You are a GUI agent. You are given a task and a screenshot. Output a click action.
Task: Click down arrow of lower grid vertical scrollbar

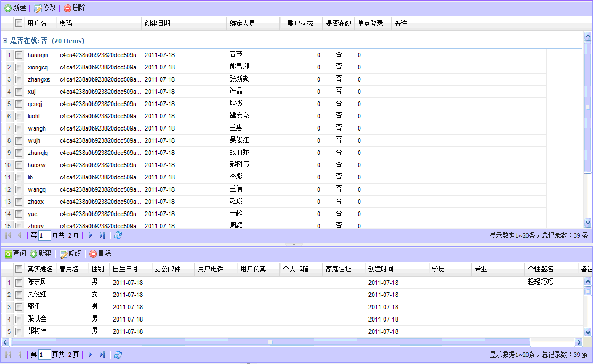tap(587, 332)
